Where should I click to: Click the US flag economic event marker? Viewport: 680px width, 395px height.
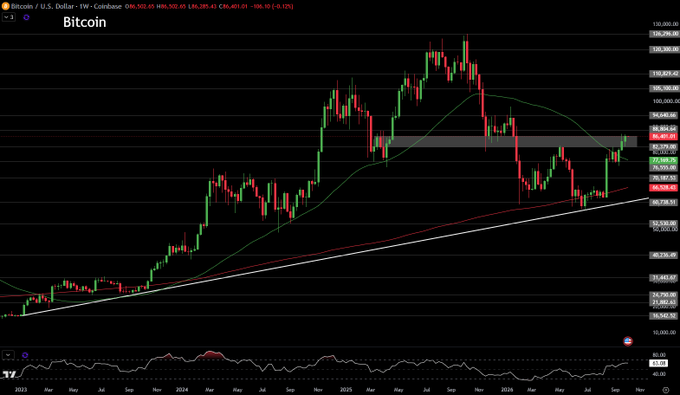(628, 341)
